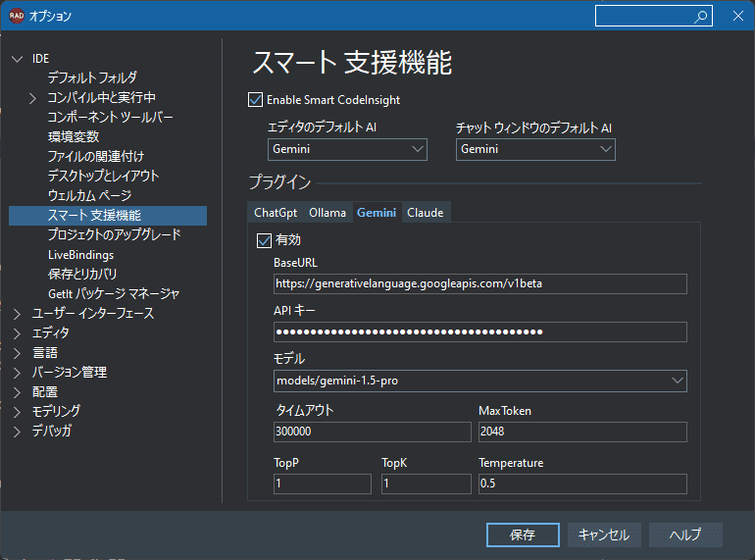Image resolution: width=755 pixels, height=560 pixels.
Task: Select LiveBindings in the tree
Action: click(80, 255)
